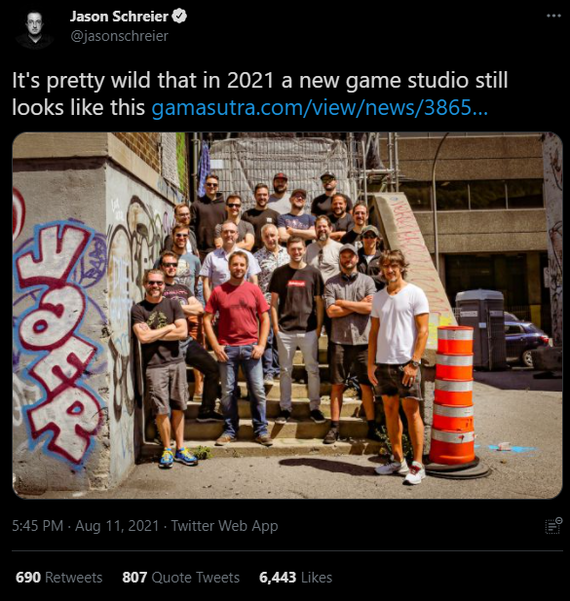View the 690 Retweets list

[59, 577]
